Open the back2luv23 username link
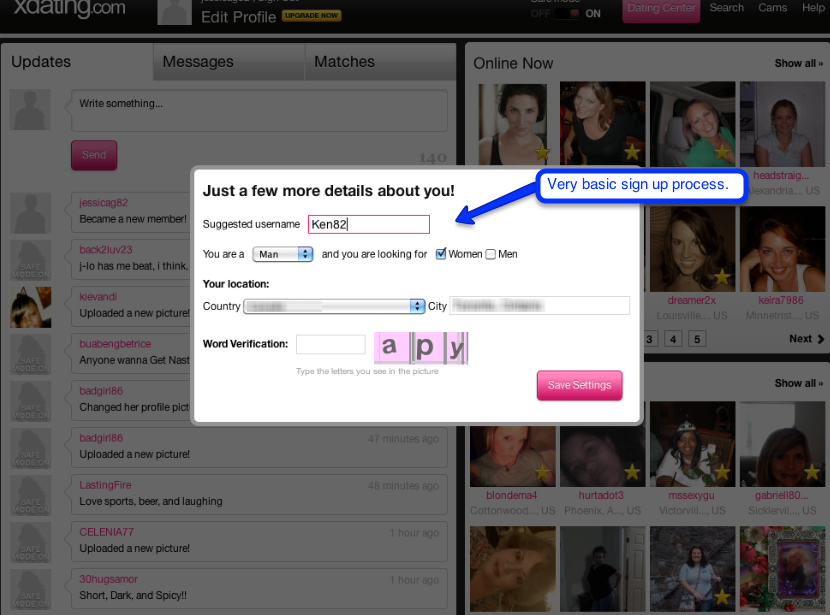 [106, 250]
